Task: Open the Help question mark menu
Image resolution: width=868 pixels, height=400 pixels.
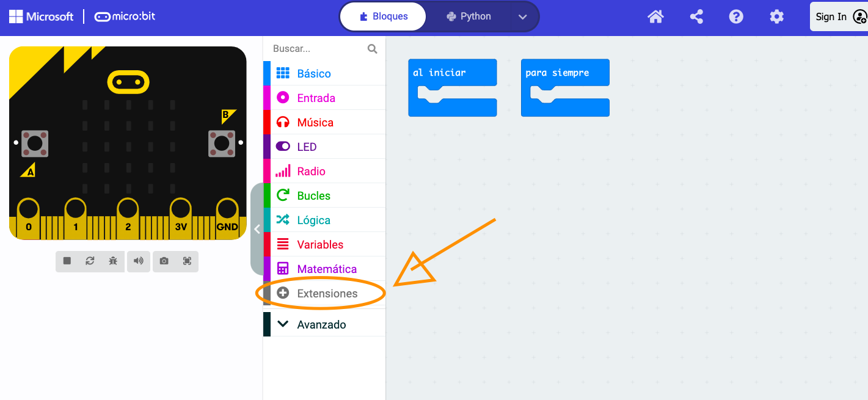Action: tap(736, 16)
